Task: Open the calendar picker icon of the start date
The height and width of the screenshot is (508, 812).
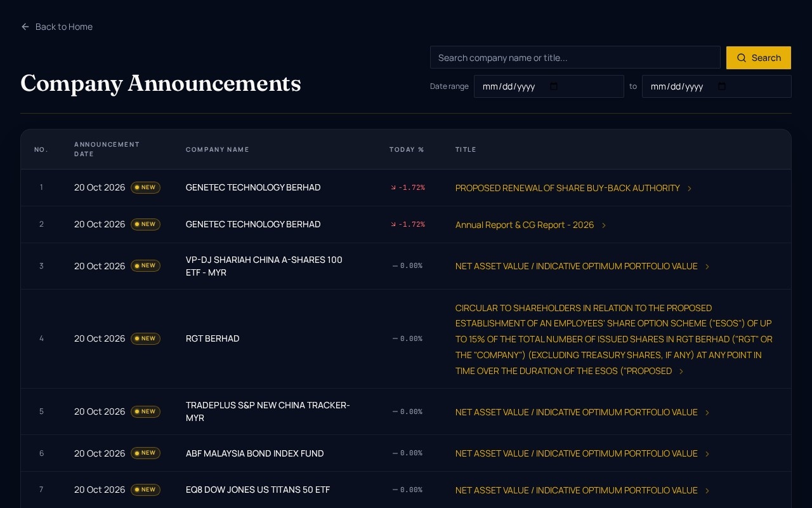Action: [x=553, y=86]
